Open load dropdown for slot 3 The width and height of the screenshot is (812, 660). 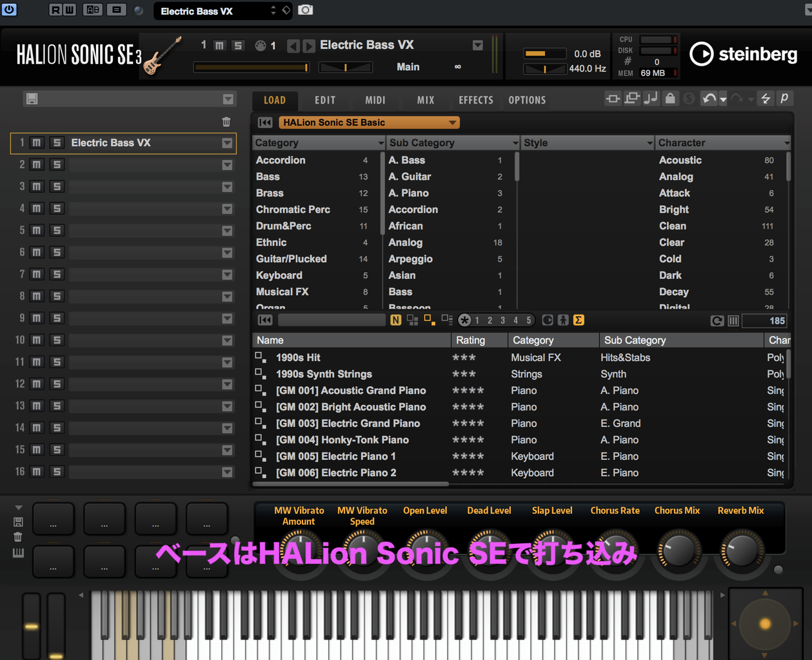(227, 187)
